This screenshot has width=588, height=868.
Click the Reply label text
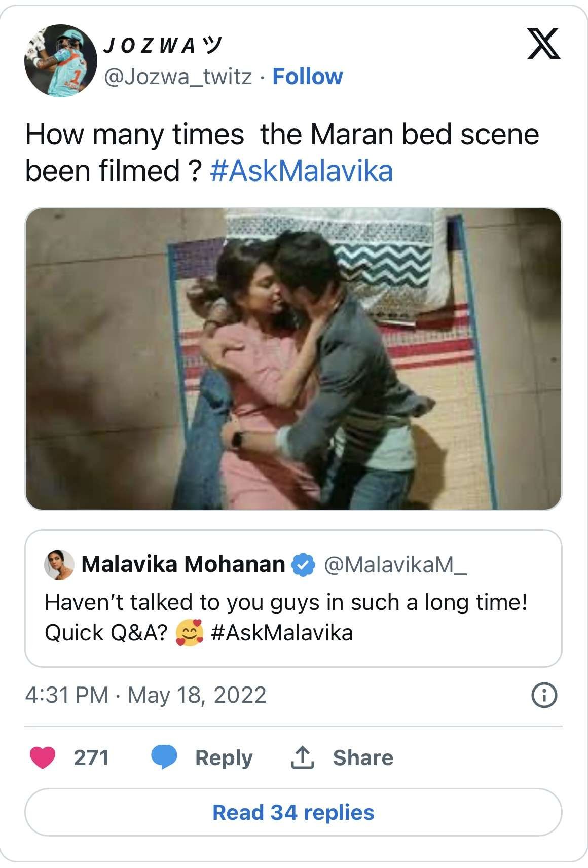(x=224, y=758)
